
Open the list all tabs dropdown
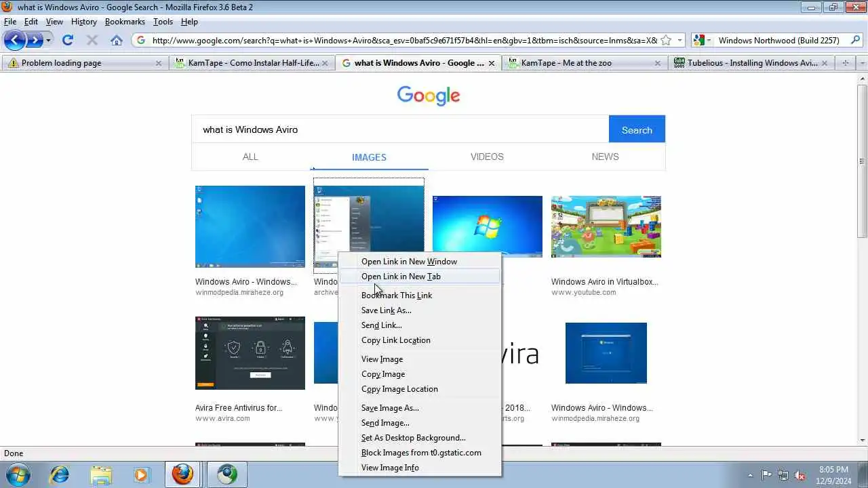(x=862, y=63)
